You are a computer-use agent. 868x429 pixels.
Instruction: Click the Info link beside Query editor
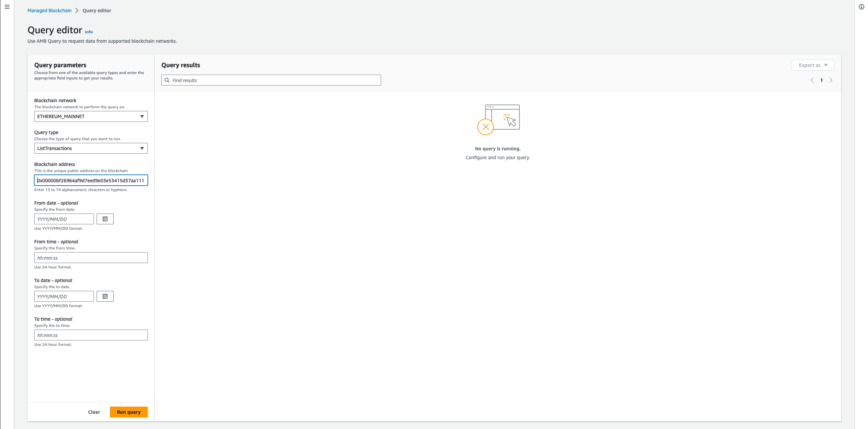point(89,32)
